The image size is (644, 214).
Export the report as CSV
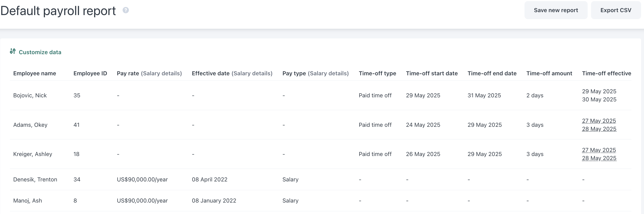[x=616, y=10]
